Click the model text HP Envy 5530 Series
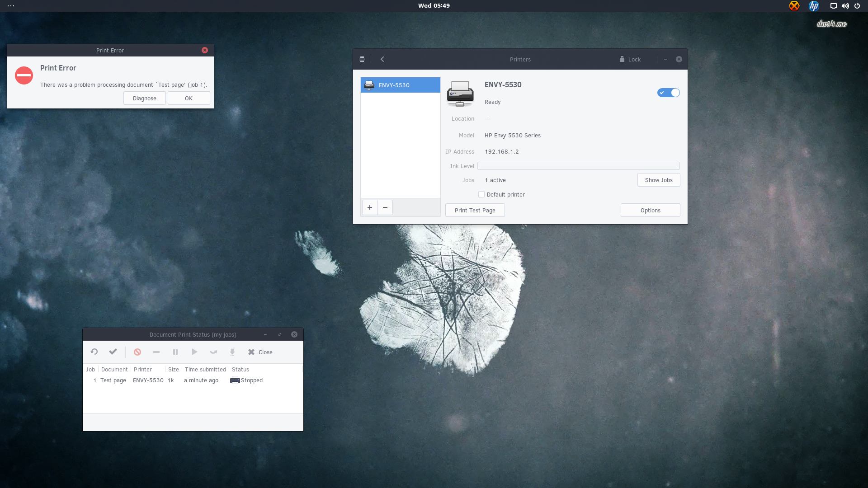868x488 pixels. click(x=513, y=136)
